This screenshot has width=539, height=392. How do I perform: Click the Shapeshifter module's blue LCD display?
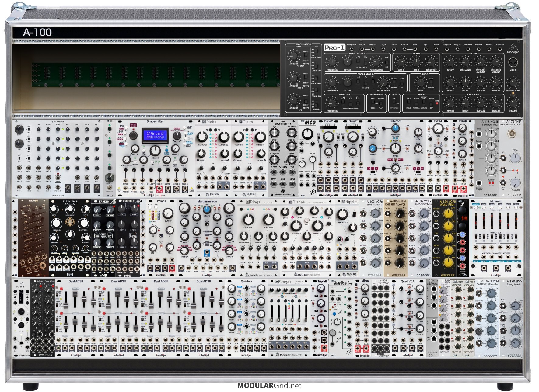point(156,135)
